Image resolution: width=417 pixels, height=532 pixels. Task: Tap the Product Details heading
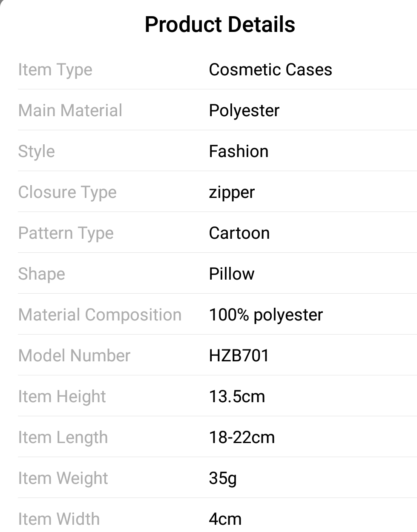click(x=220, y=24)
